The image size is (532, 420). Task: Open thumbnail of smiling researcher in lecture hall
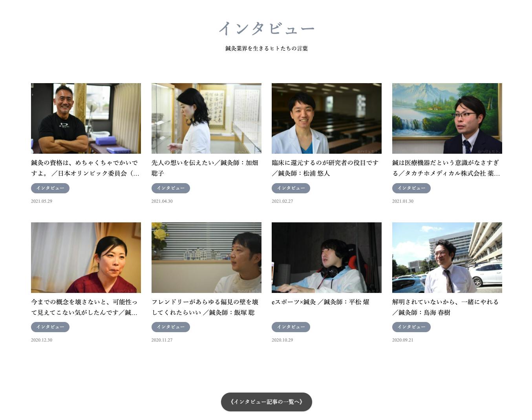[x=327, y=118]
